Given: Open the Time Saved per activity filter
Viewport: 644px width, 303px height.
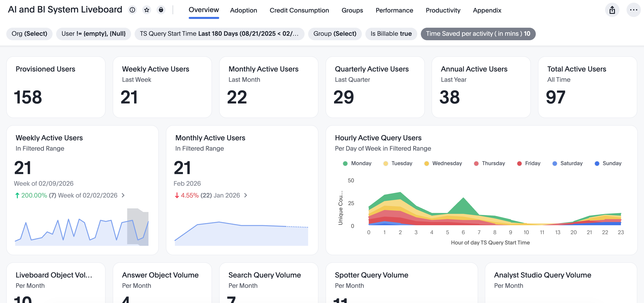Looking at the screenshot, I should point(478,34).
